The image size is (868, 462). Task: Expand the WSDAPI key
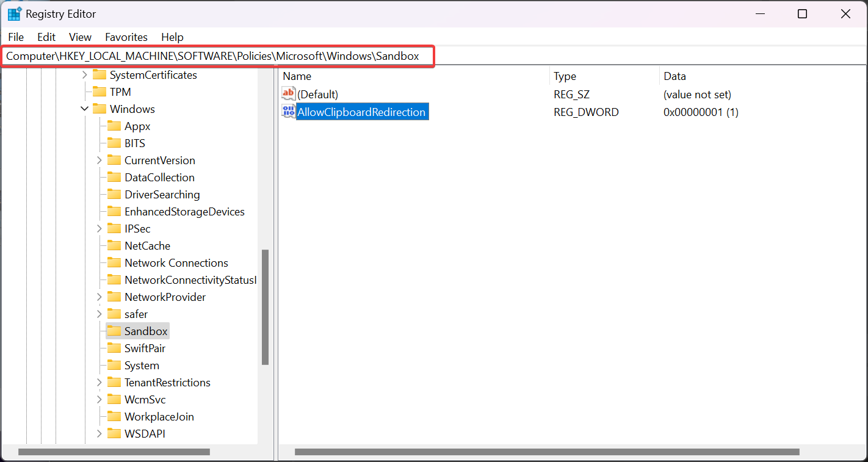click(99, 434)
